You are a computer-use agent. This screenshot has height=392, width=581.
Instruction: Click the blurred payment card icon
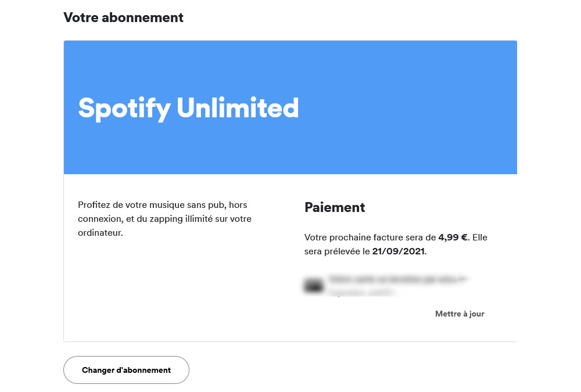point(314,285)
